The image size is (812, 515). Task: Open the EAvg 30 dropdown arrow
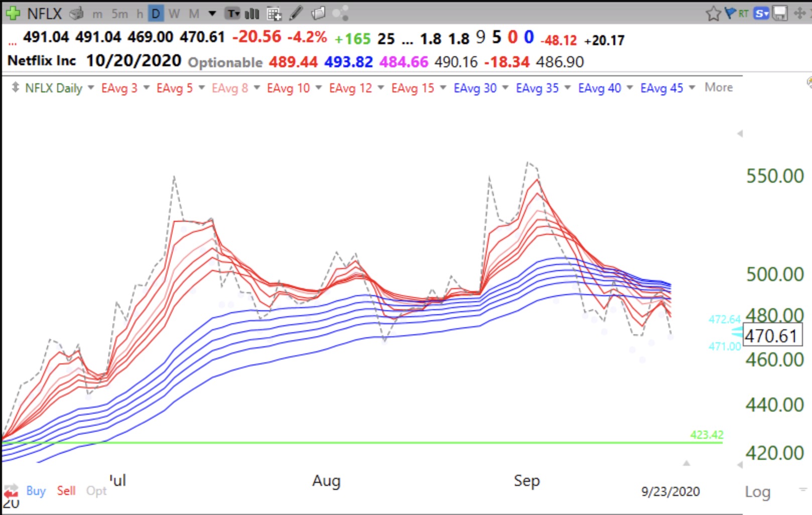[505, 87]
